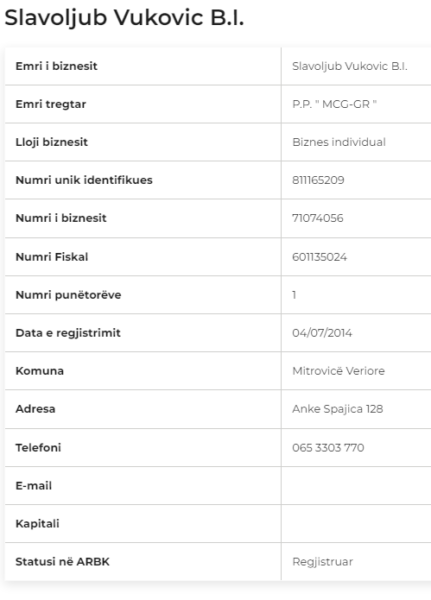Click the Lloji biznesit label
This screenshot has width=431, height=600.
click(x=52, y=142)
